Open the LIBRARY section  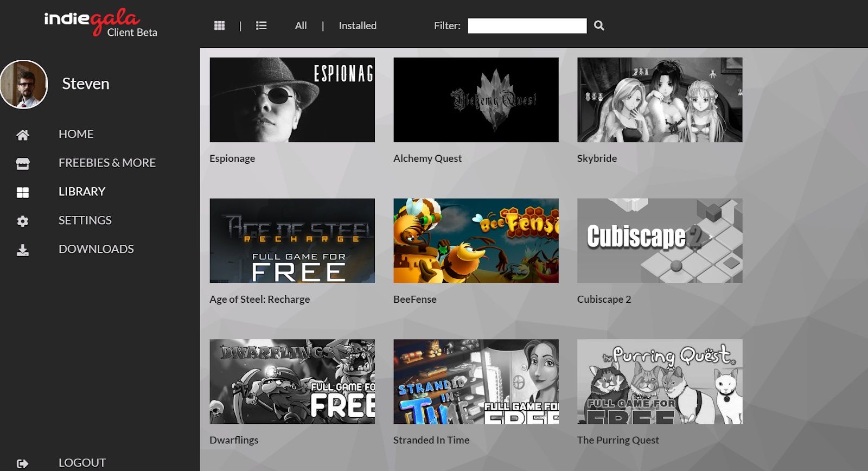[x=82, y=192]
